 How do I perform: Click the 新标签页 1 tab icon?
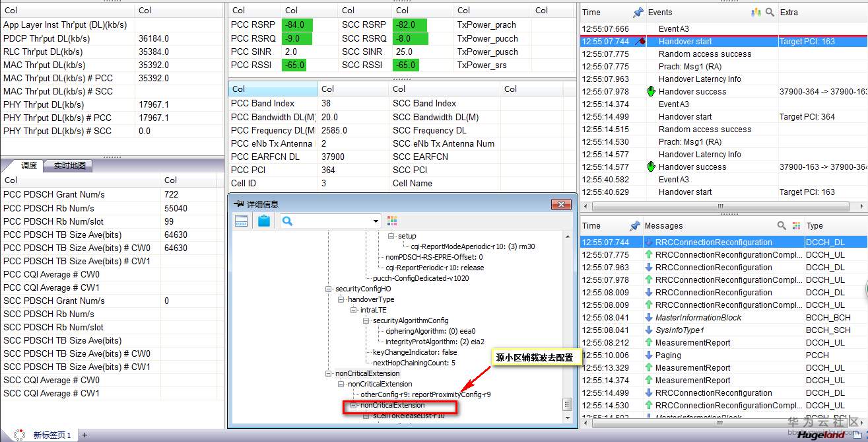pyautogui.click(x=20, y=435)
